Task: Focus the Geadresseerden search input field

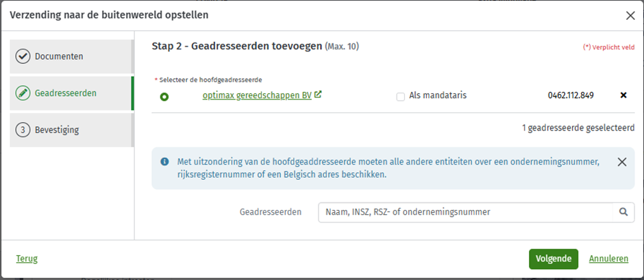Action: (x=466, y=212)
